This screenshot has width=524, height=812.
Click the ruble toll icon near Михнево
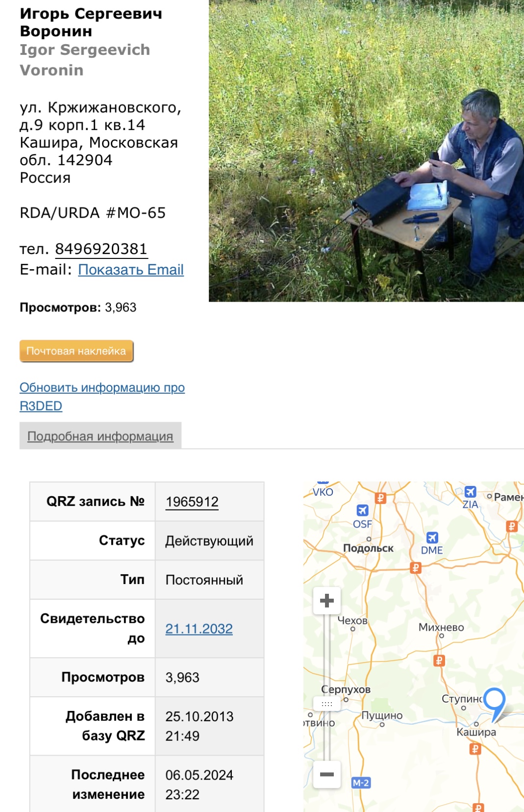click(439, 660)
